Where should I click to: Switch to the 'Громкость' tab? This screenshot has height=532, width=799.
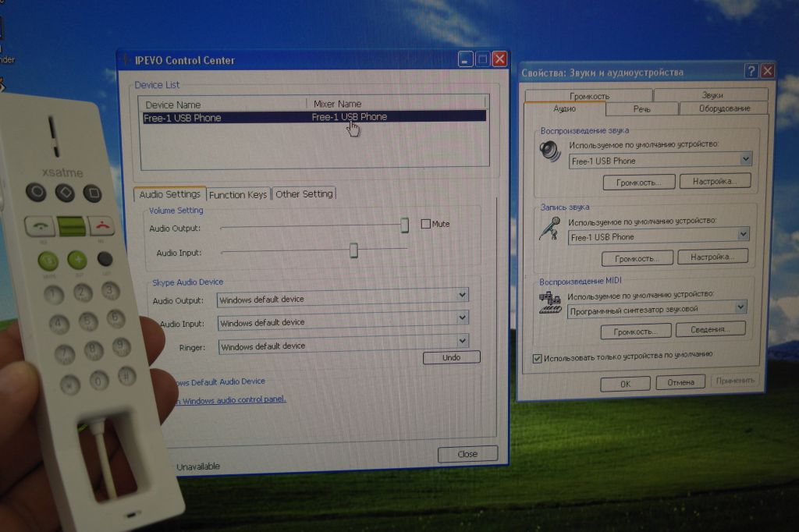pyautogui.click(x=589, y=96)
